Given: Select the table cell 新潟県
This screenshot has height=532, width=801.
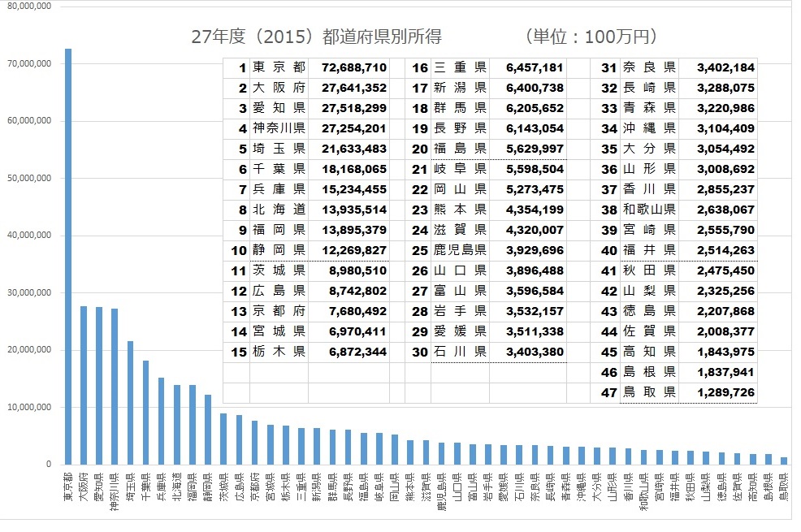Looking at the screenshot, I should [461, 88].
